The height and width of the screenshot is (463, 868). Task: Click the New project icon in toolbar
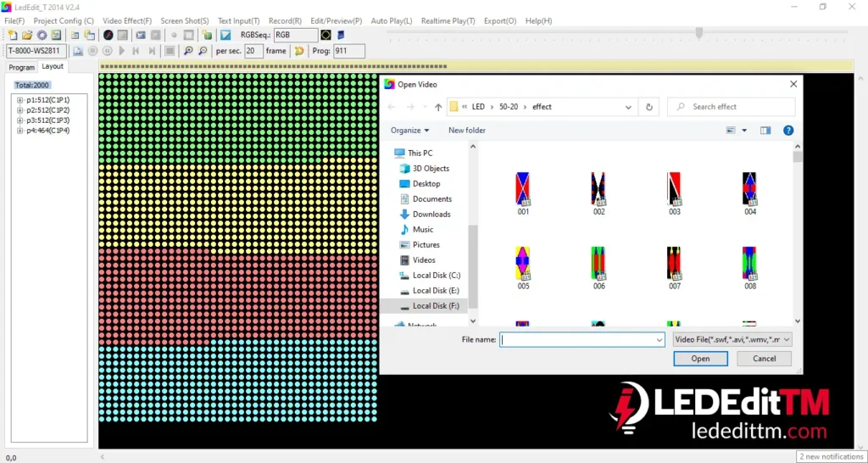(x=13, y=35)
